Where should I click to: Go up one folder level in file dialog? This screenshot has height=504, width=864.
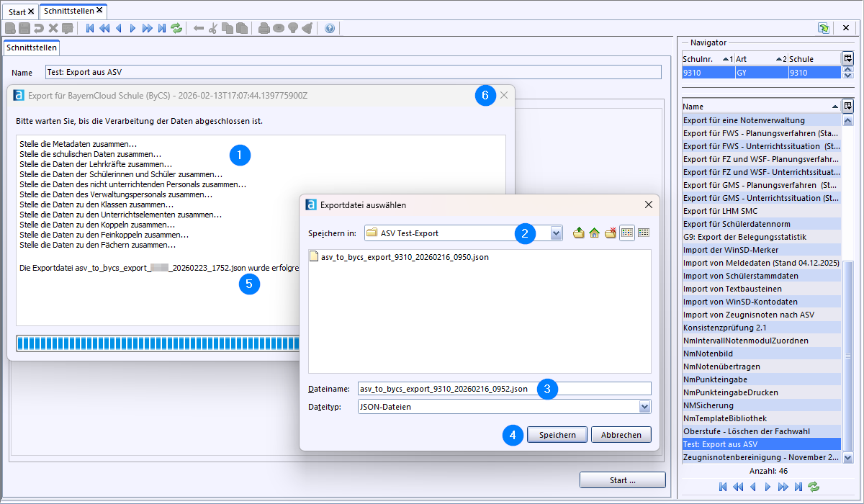(578, 233)
